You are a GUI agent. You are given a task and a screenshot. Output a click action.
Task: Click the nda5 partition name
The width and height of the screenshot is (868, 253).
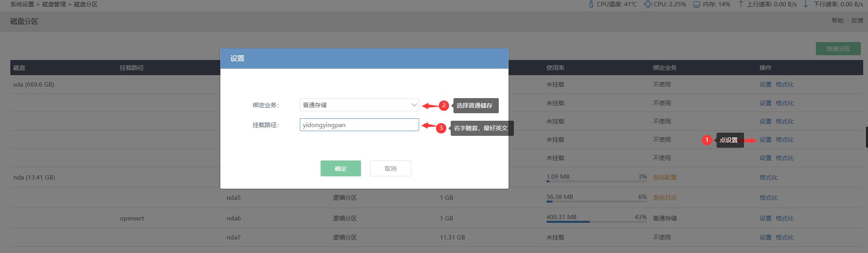[234, 198]
